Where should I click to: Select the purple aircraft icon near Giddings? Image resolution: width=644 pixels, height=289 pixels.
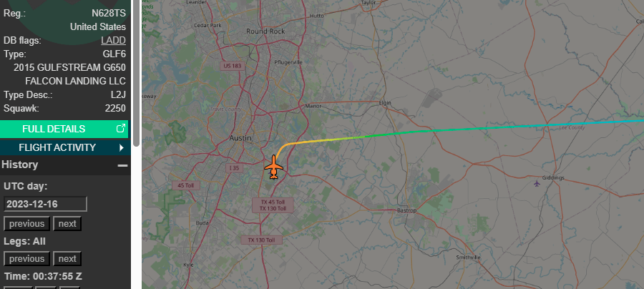pyautogui.click(x=537, y=183)
